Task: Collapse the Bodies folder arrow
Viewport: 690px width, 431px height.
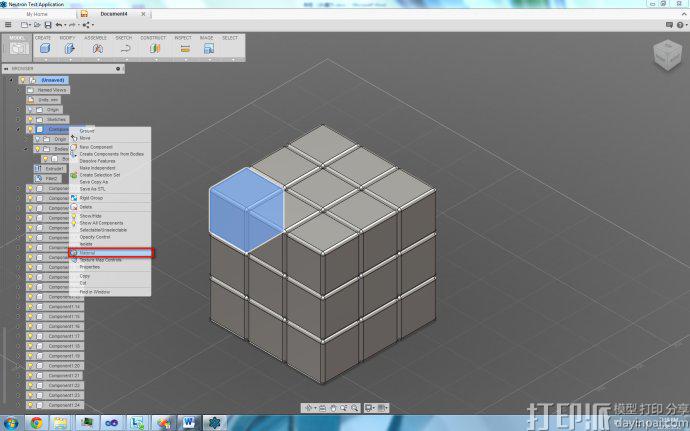Action: [26, 149]
